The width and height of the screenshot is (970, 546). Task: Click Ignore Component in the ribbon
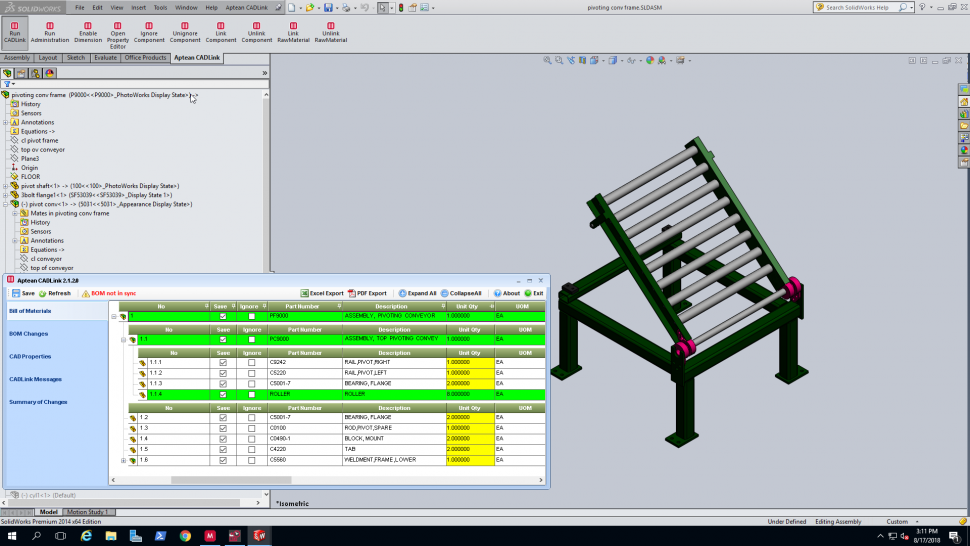(x=149, y=32)
